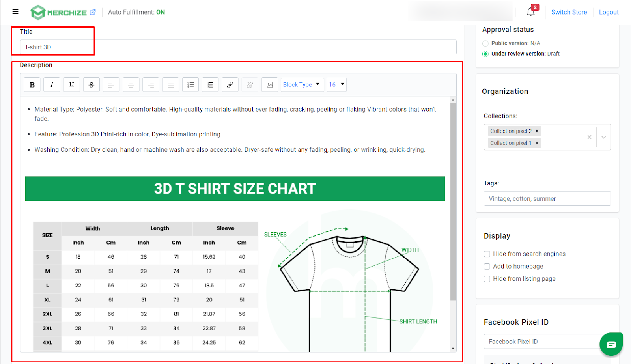Click the Merchize logo

pos(58,12)
